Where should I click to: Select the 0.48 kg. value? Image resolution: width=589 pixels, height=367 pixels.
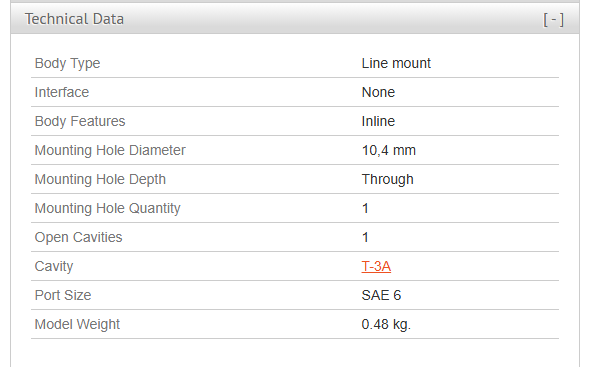(386, 324)
